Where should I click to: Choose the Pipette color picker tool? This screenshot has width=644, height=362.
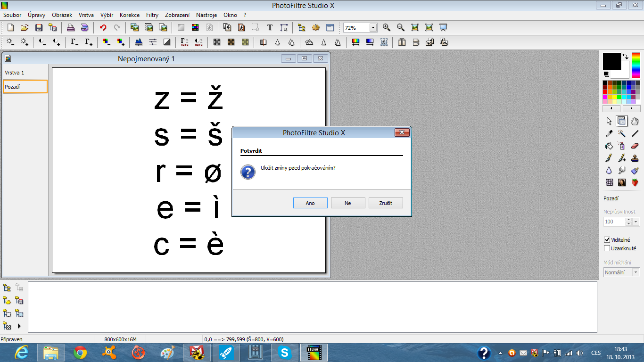(x=609, y=133)
